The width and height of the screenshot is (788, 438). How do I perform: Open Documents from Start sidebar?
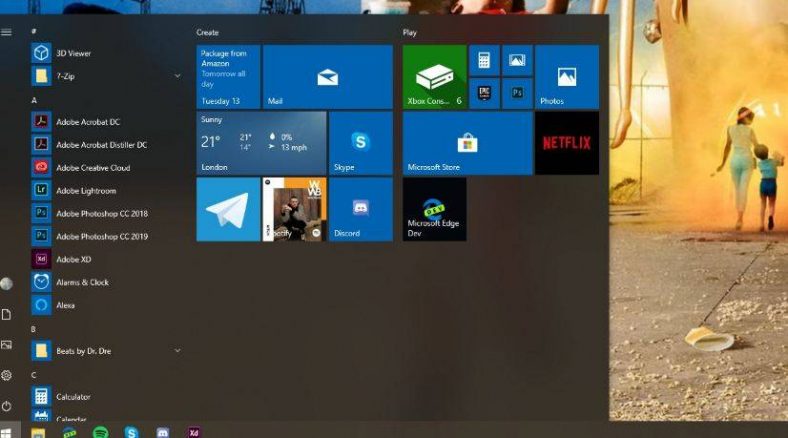point(7,314)
